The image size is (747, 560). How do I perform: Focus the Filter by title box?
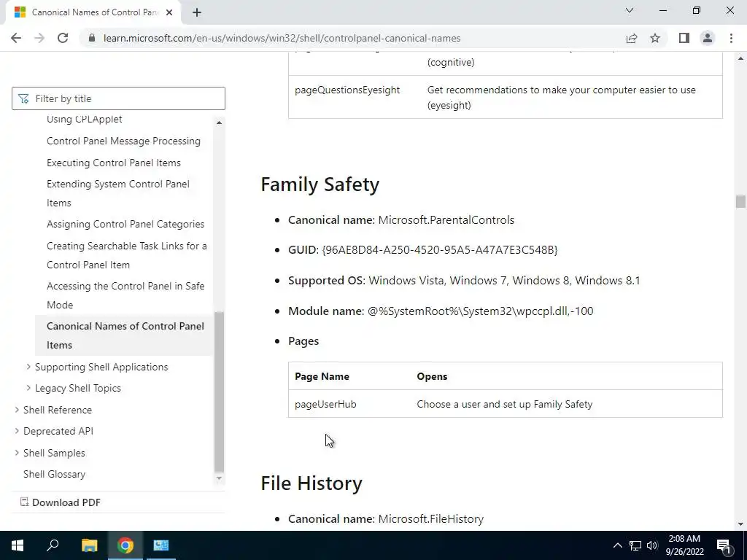tap(118, 98)
